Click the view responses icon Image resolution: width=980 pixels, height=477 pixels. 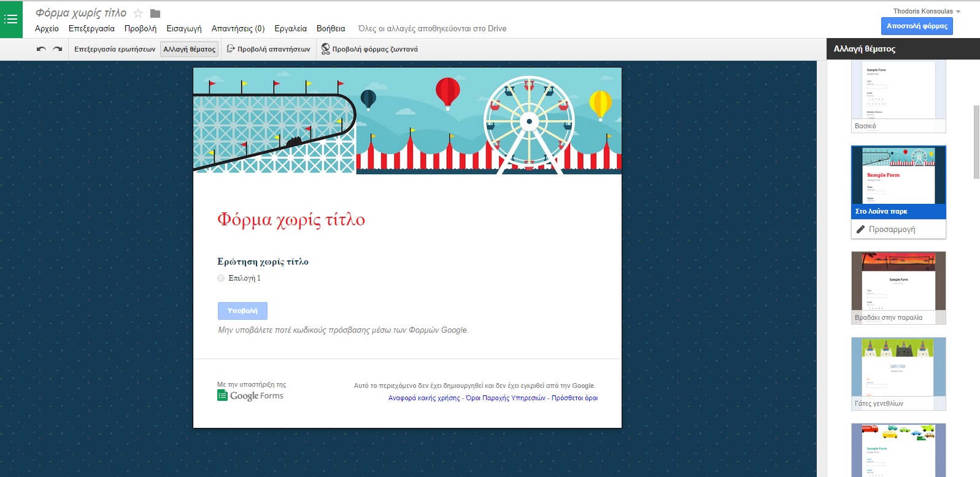[231, 49]
